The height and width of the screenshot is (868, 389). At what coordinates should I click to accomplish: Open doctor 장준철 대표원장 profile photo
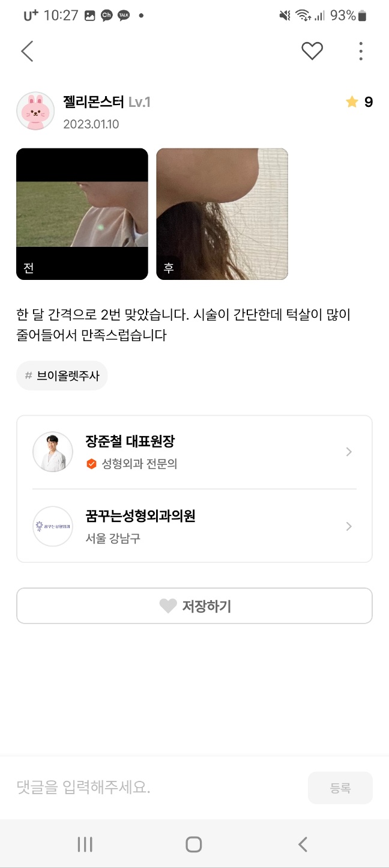coord(53,452)
